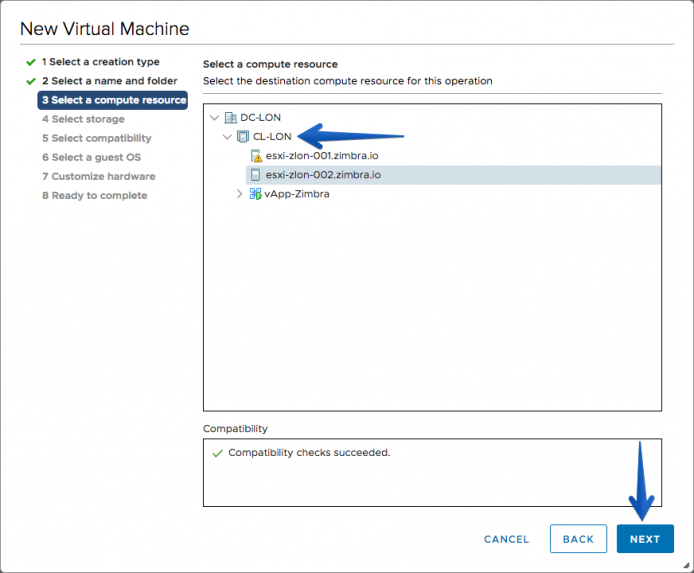
Task: Click the Compatibility checks succeeded message
Action: (x=309, y=453)
